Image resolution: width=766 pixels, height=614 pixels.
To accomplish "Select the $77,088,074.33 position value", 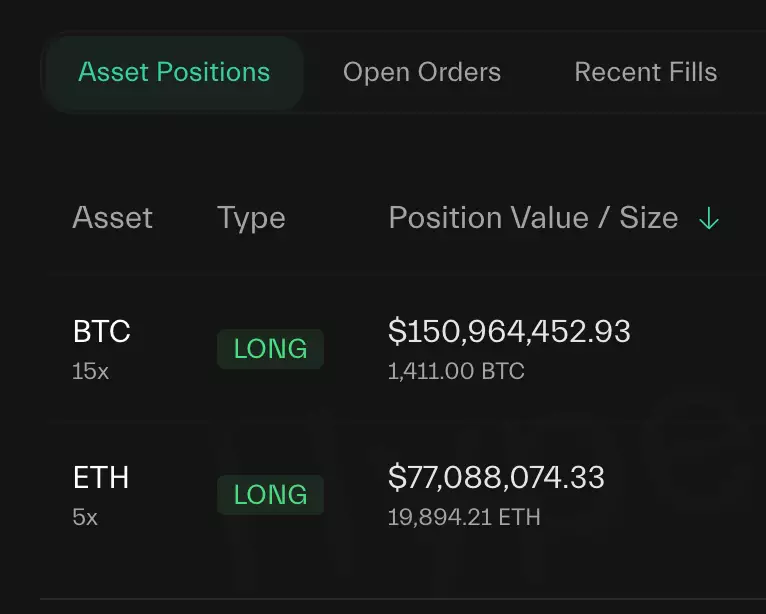I will click(496, 478).
